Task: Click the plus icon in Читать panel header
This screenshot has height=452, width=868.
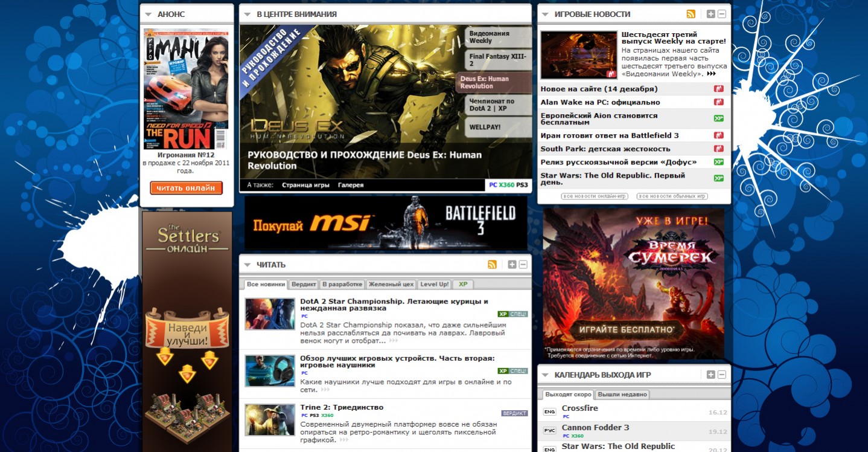Action: 512,264
